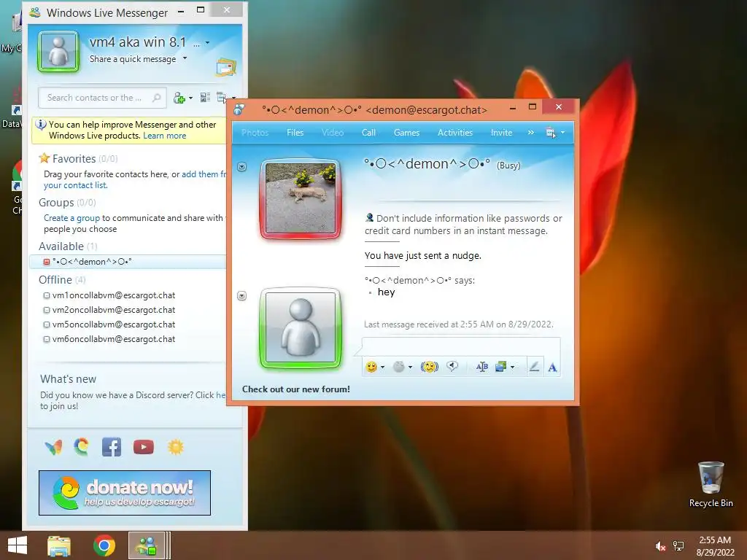Viewport: 747px width, 560px height.
Task: Click the change font AB icon
Action: [481, 367]
